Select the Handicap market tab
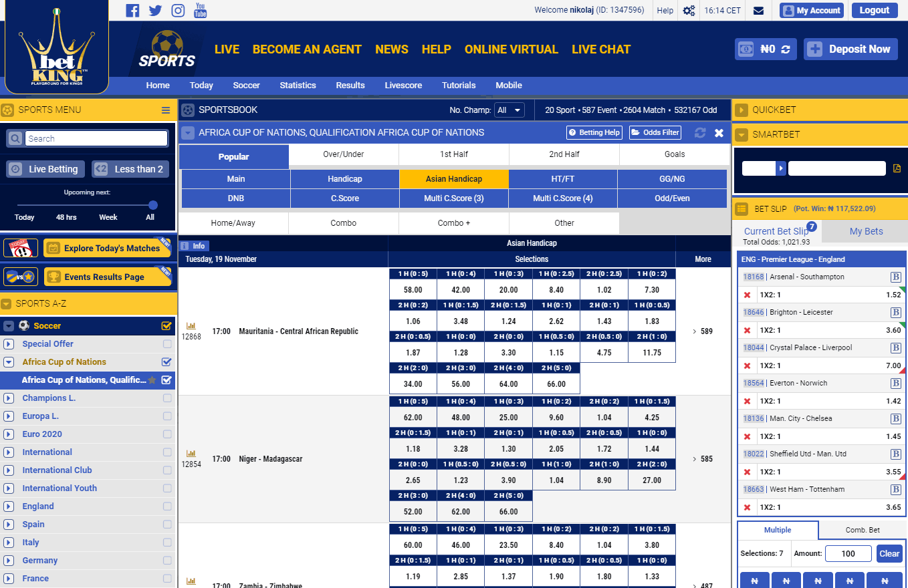Viewport: 908px width, 588px height. [x=345, y=179]
